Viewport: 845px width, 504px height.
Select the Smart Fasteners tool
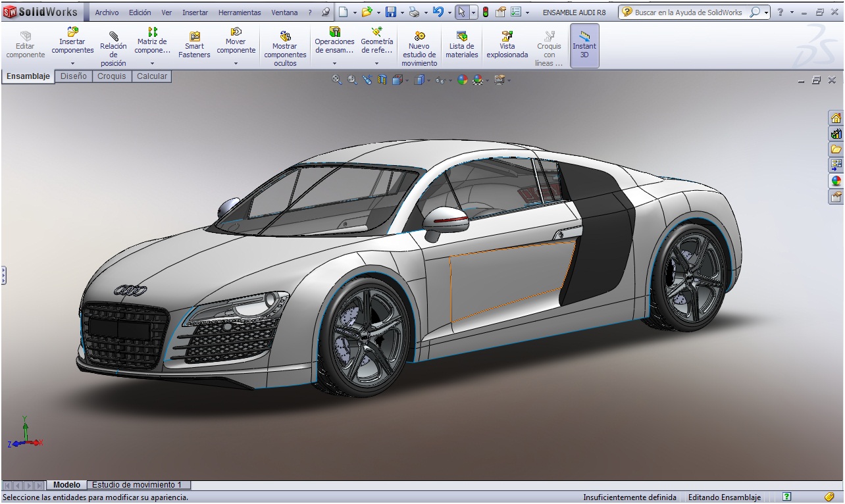[194, 45]
